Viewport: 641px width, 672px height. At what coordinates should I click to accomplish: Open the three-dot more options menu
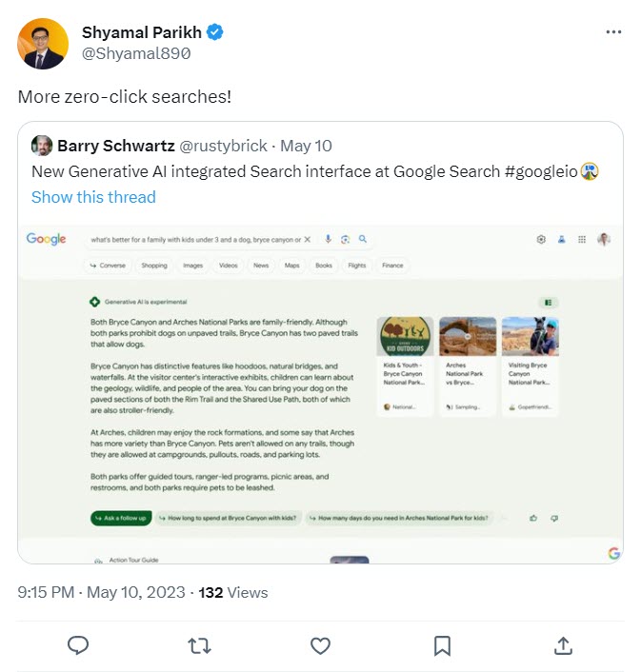[614, 31]
